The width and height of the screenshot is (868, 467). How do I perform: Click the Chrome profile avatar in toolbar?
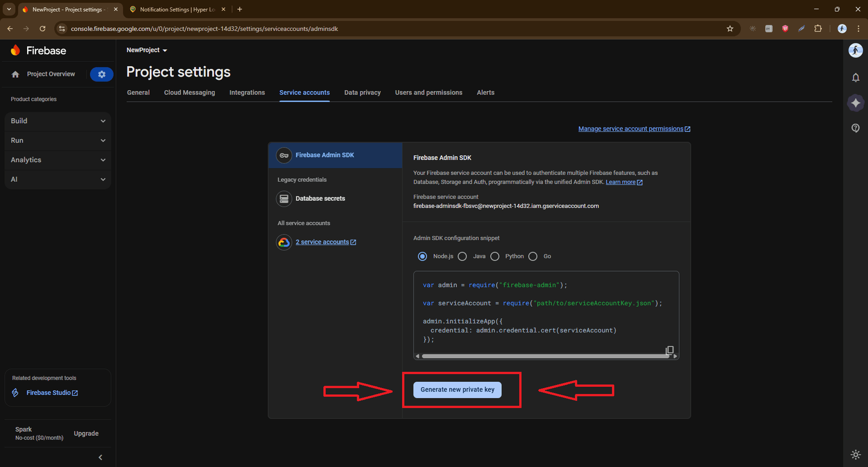coord(842,29)
